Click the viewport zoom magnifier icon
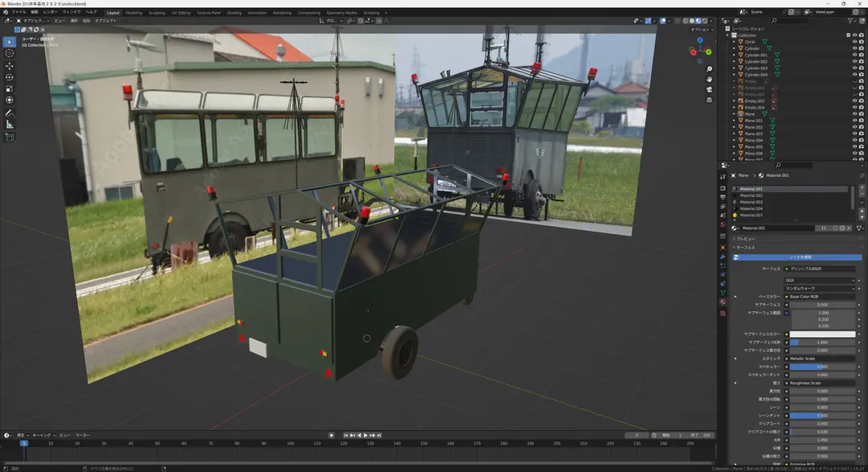 pyautogui.click(x=709, y=69)
